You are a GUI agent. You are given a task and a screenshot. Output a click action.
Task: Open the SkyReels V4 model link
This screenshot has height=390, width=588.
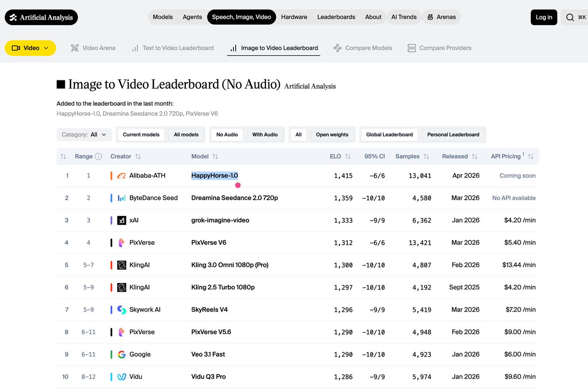[210, 310]
